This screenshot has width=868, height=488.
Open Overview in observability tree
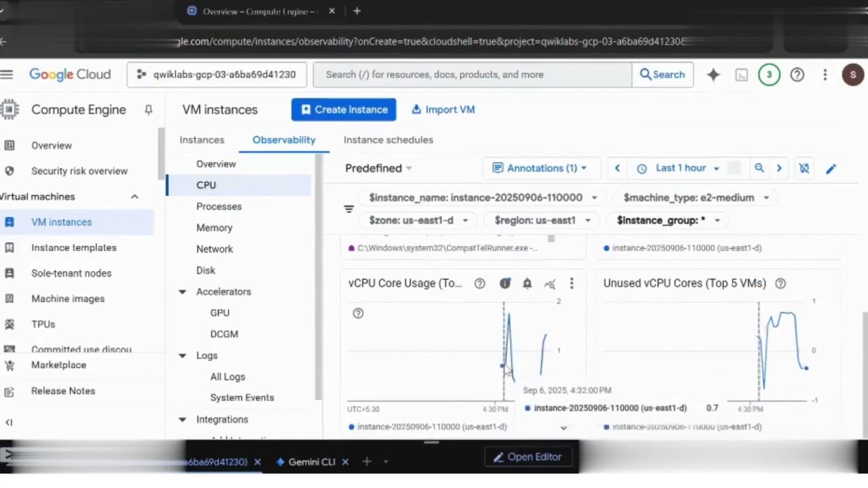point(216,164)
